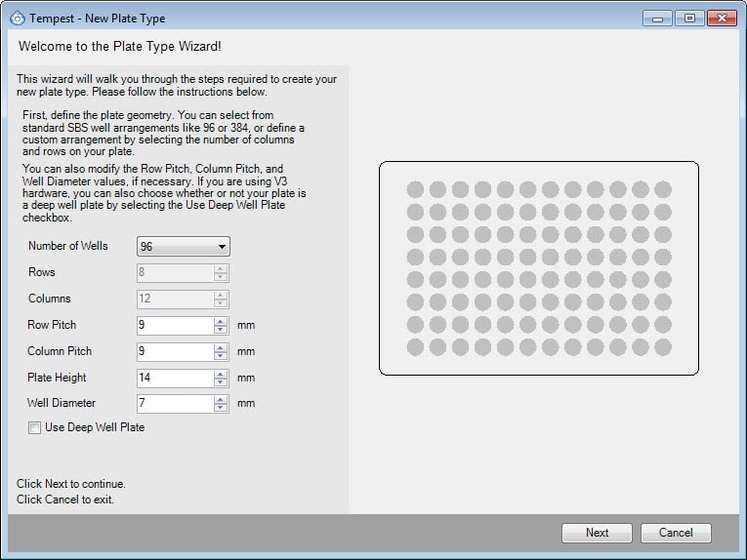Maximize the New Plate Type window

(x=689, y=18)
